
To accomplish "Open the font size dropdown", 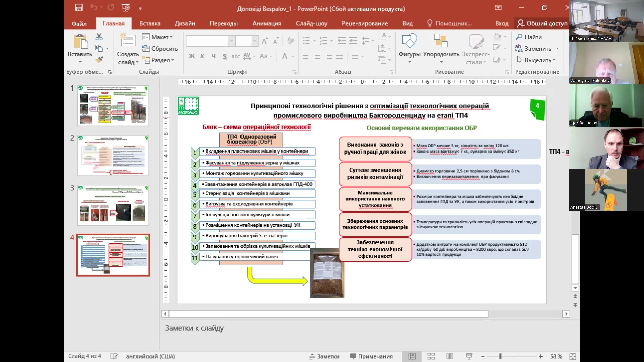I will pyautogui.click(x=255, y=41).
